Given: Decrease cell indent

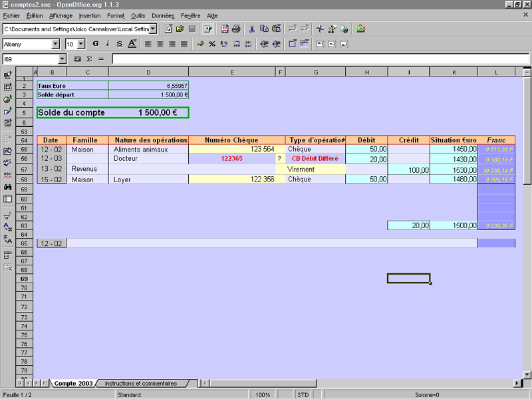Looking at the screenshot, I should point(264,44).
